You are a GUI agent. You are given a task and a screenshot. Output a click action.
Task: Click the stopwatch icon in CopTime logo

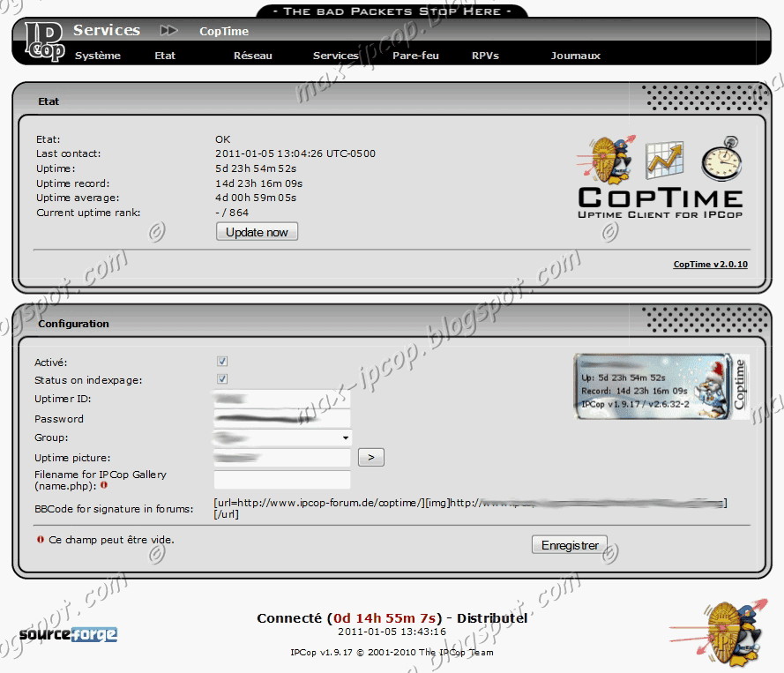tap(721, 159)
